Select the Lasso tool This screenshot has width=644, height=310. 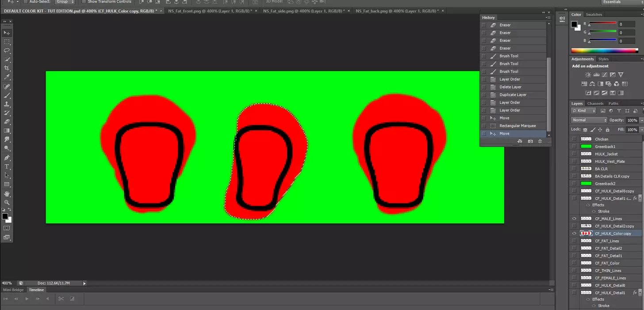(x=7, y=50)
